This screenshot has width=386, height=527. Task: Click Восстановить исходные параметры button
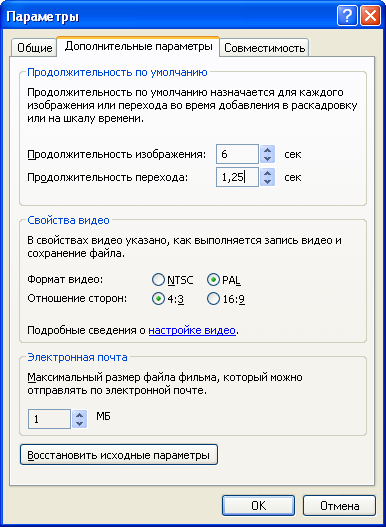coord(119,455)
